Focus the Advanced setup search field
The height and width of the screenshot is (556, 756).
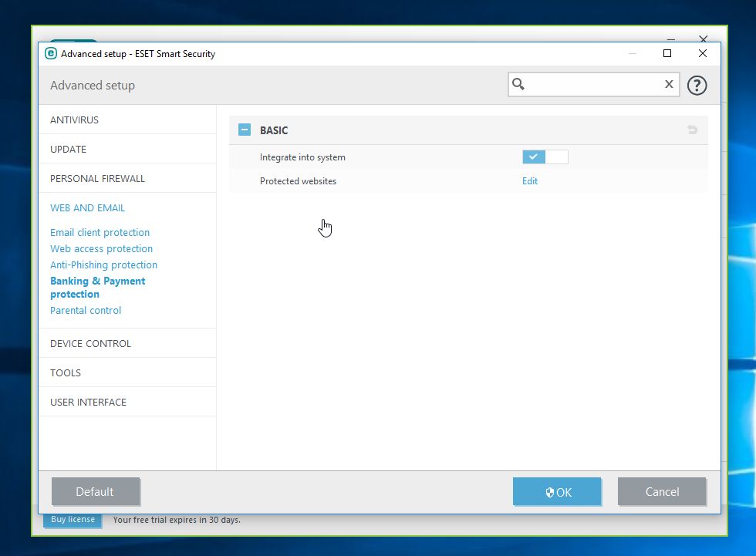pyautogui.click(x=593, y=84)
